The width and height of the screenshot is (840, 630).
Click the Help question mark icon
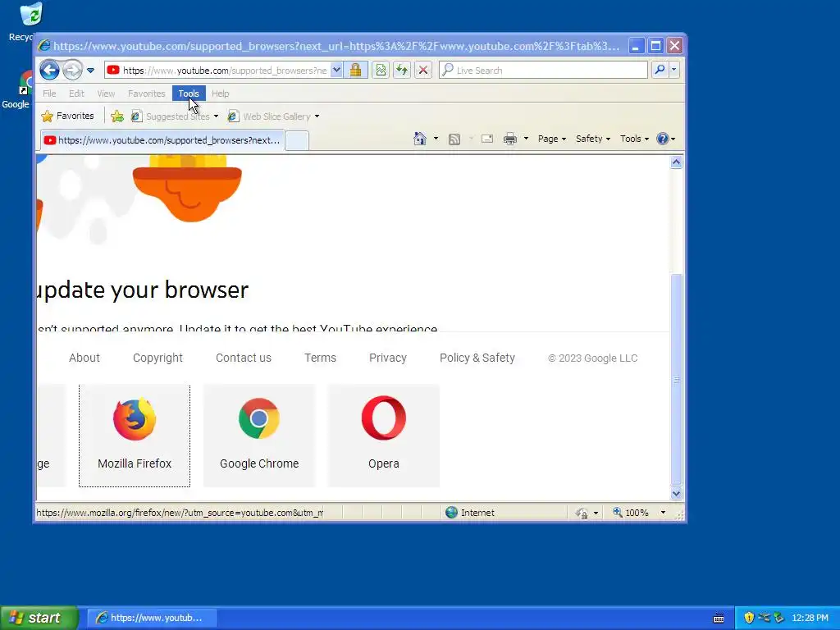tap(663, 139)
